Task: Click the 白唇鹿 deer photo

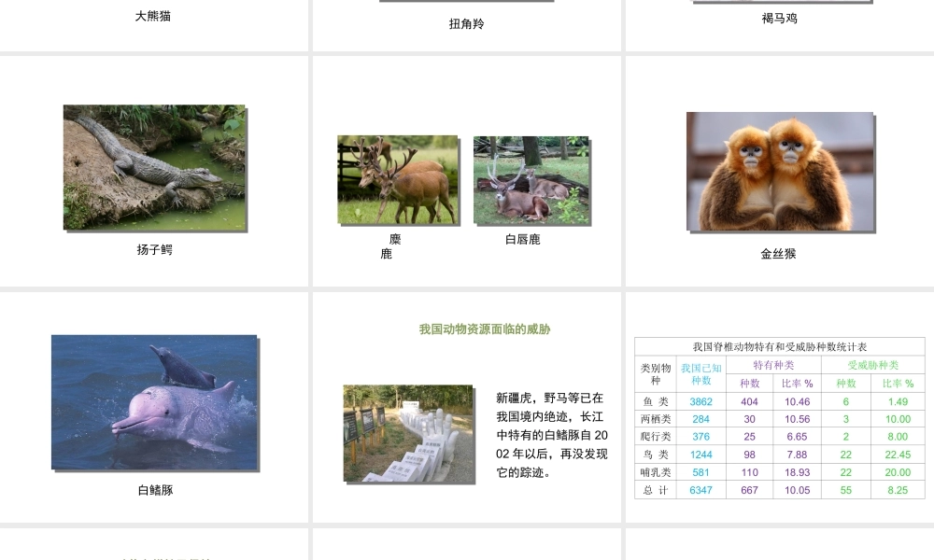Action: 531,180
